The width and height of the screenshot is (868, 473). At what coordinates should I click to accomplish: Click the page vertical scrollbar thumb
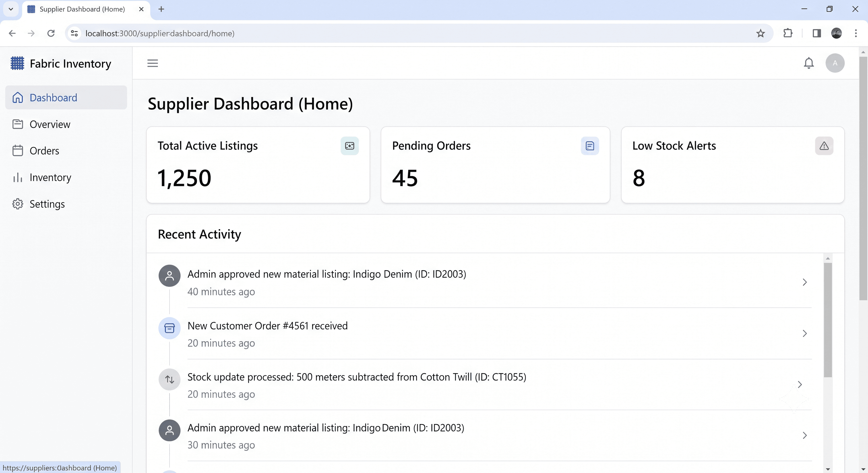863,178
